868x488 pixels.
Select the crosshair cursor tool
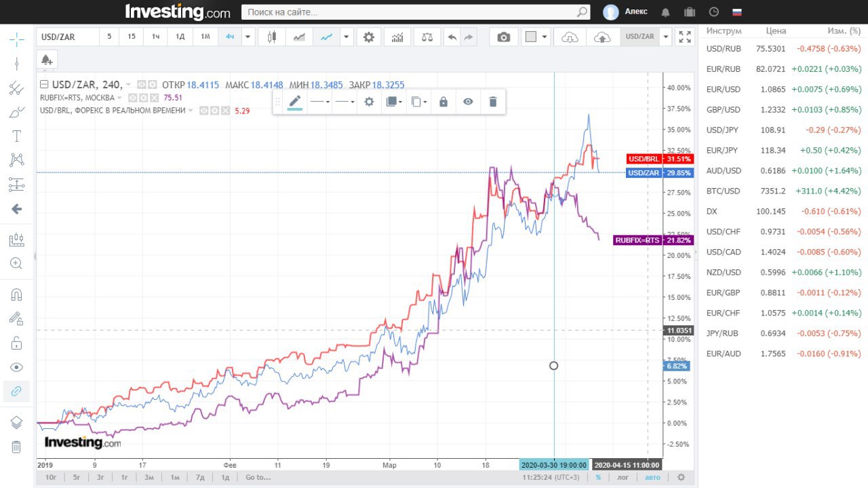[16, 39]
